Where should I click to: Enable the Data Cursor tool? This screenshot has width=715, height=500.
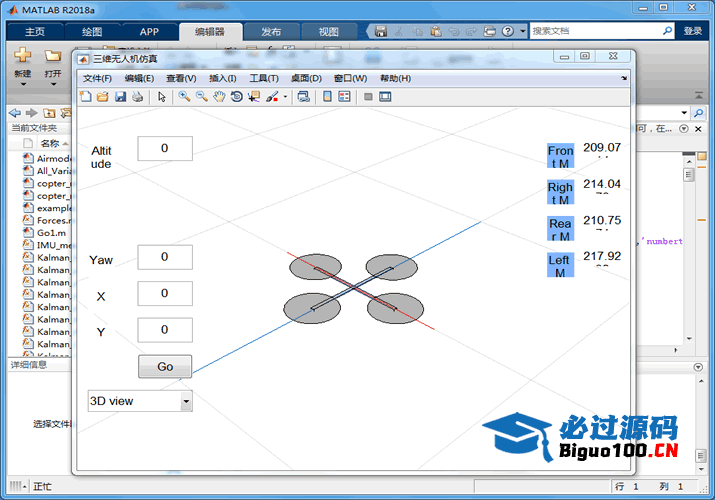tap(253, 97)
